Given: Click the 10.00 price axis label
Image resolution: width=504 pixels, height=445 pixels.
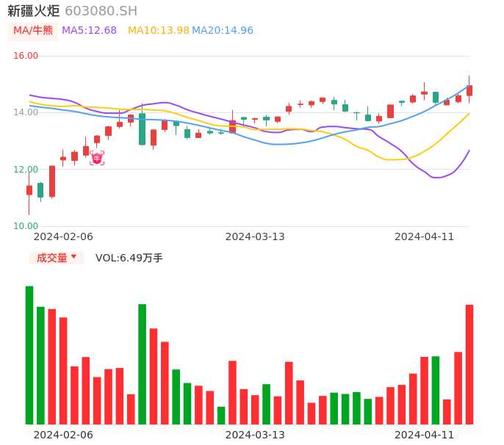Looking at the screenshot, I should tap(26, 226).
